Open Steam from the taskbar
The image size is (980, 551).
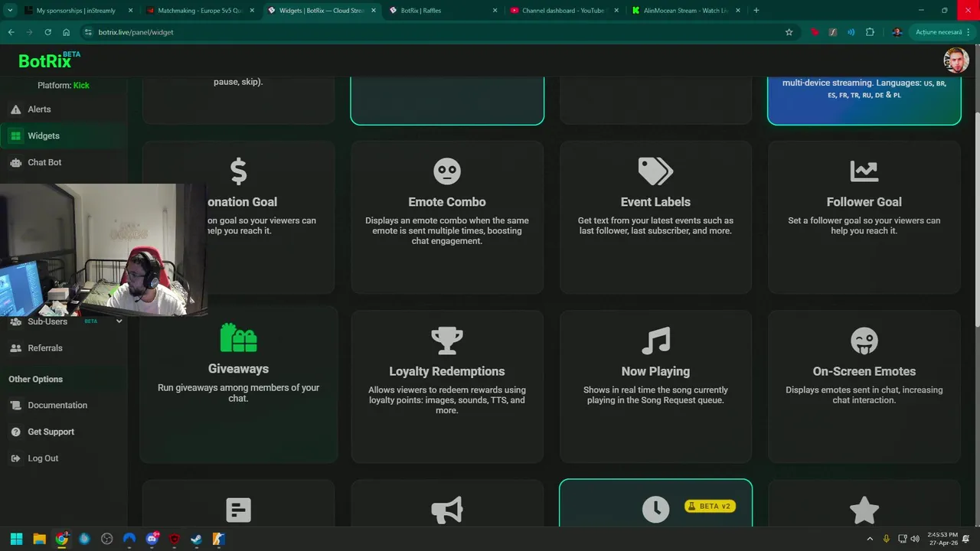196,539
